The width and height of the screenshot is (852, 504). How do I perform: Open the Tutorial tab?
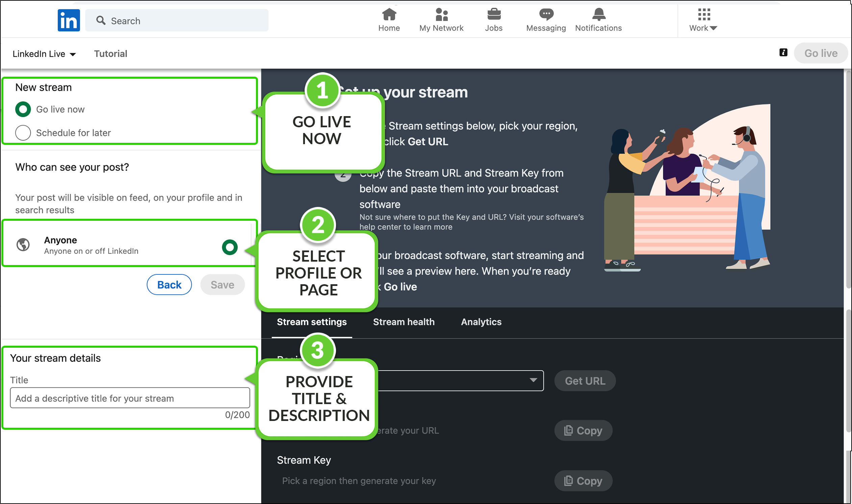pyautogui.click(x=110, y=54)
